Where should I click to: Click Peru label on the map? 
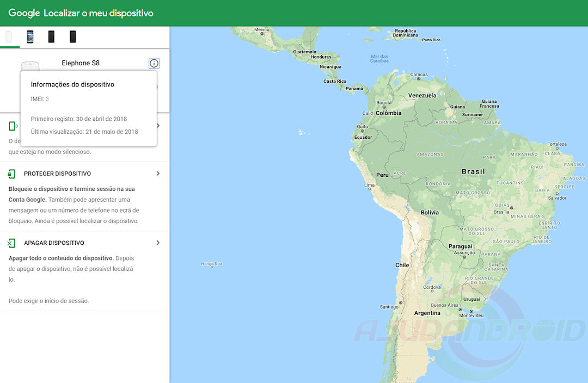click(x=382, y=175)
